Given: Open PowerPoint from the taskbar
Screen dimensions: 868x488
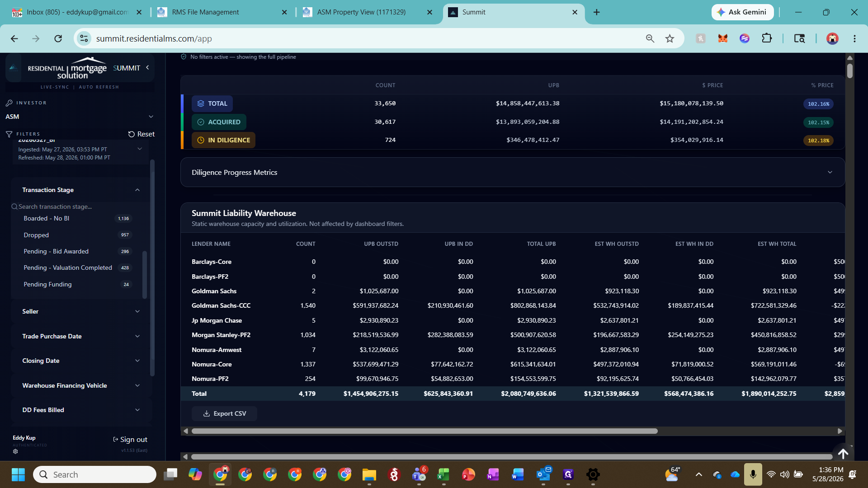Looking at the screenshot, I should [x=468, y=474].
